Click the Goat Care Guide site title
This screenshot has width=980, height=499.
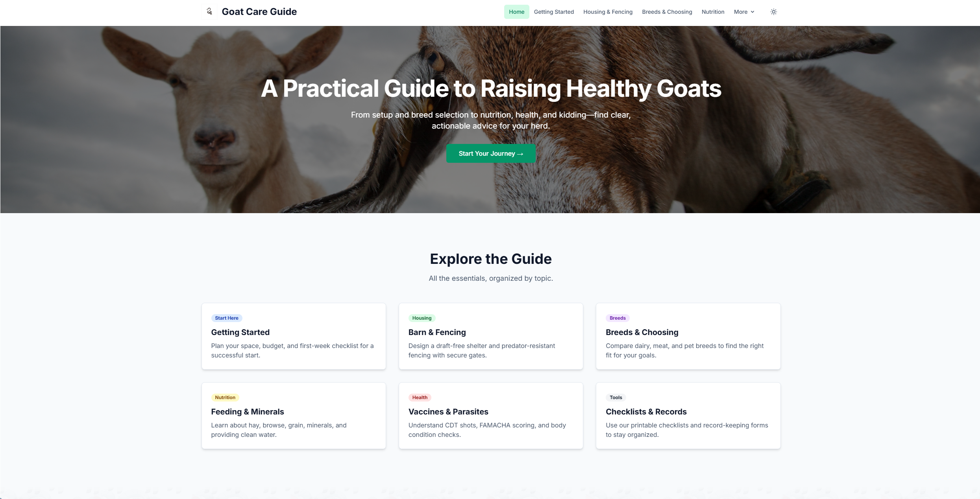pos(259,11)
